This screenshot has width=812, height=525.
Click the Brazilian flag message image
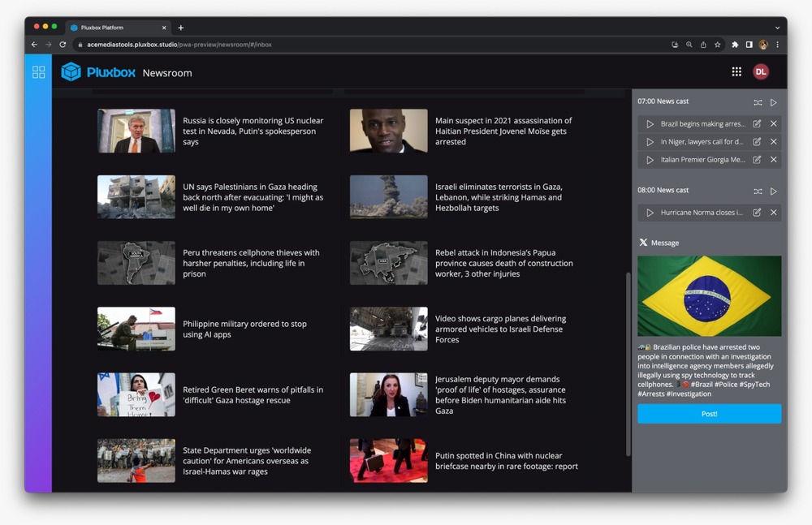[x=709, y=296]
